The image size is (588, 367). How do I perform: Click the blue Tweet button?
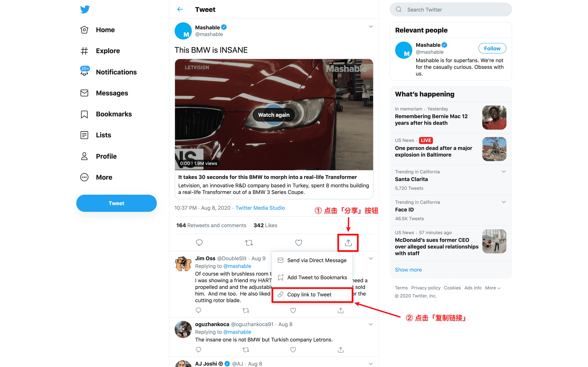(116, 203)
